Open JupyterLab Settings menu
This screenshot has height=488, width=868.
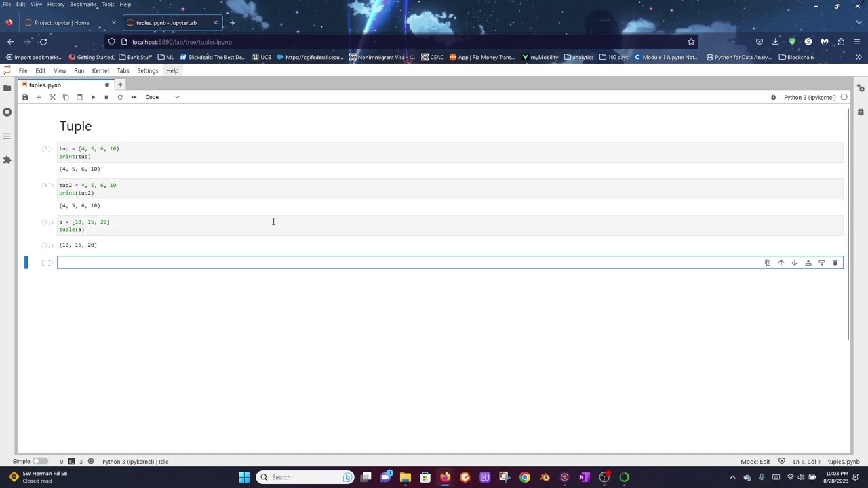point(147,70)
